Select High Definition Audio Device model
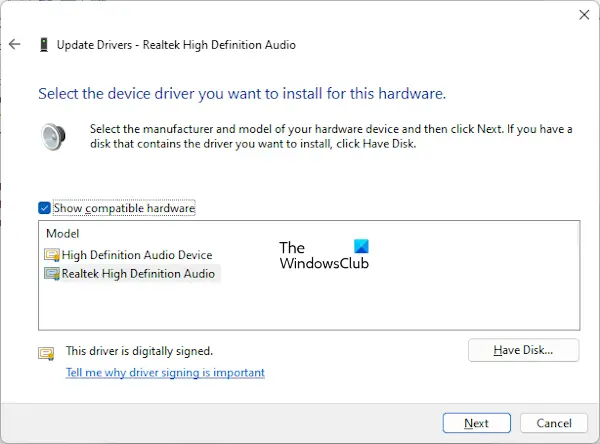The width and height of the screenshot is (600, 444). click(x=137, y=255)
